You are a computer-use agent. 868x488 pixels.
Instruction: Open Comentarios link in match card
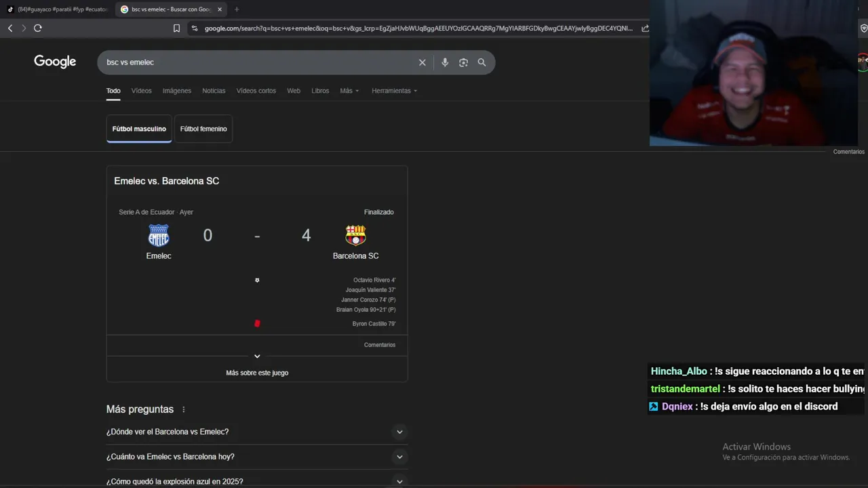380,345
